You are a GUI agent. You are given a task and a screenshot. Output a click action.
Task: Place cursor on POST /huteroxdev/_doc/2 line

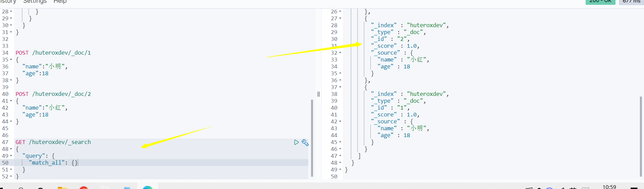tap(53, 94)
